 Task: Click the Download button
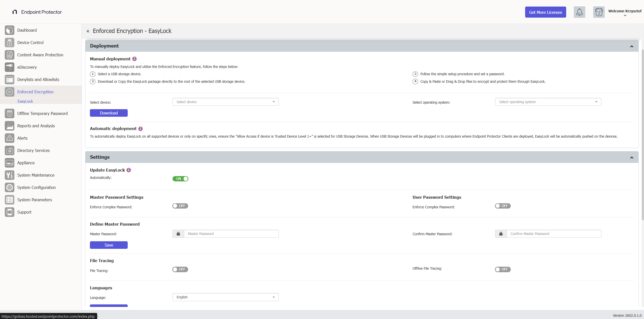click(109, 113)
